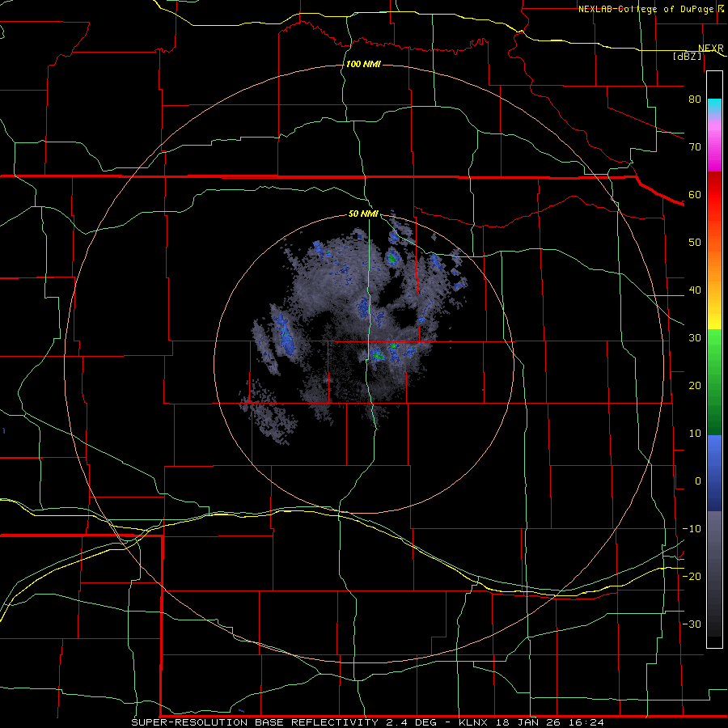The image size is (728, 728).
Task: Click the [dBZ] unit label
Action: [x=687, y=56]
